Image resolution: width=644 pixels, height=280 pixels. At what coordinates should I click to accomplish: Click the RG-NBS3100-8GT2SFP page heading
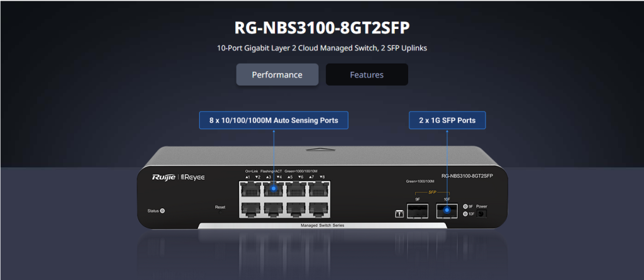pyautogui.click(x=322, y=28)
